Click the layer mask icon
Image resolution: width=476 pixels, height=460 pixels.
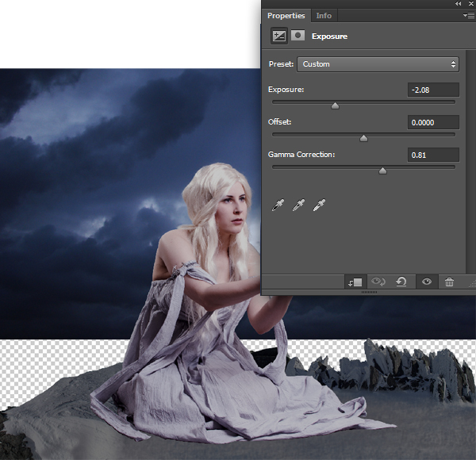click(297, 36)
